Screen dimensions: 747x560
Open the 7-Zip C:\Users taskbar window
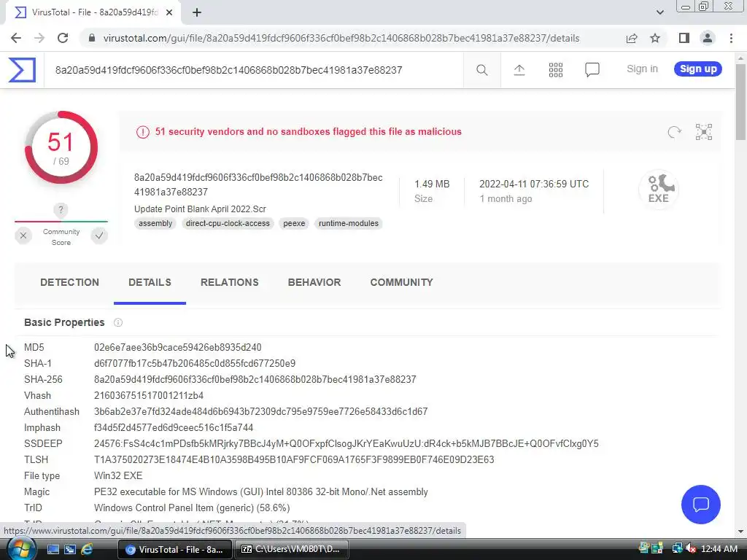(292, 550)
